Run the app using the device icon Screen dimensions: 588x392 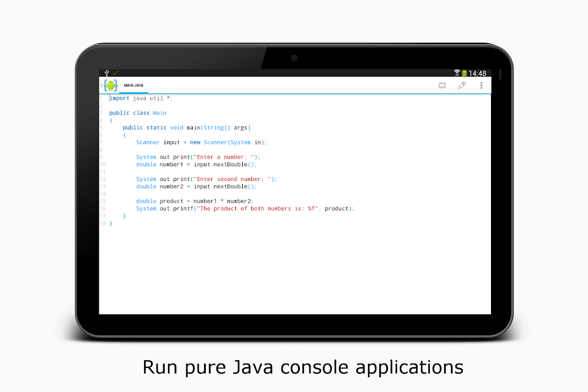pyautogui.click(x=442, y=85)
